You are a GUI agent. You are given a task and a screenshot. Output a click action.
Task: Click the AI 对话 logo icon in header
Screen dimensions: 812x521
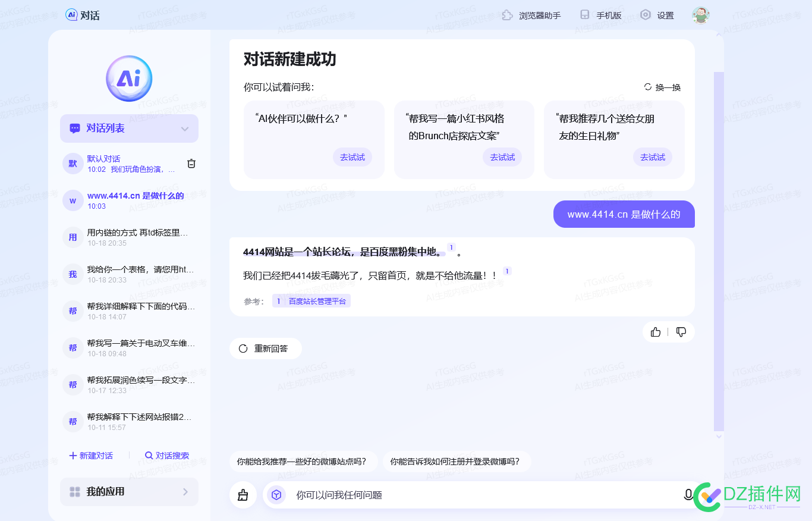click(72, 15)
